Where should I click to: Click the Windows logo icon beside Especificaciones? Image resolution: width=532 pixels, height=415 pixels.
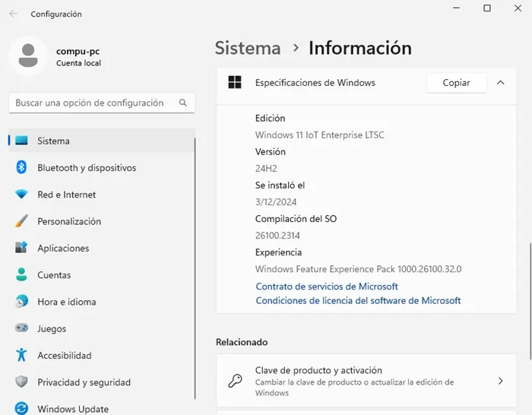coord(235,82)
